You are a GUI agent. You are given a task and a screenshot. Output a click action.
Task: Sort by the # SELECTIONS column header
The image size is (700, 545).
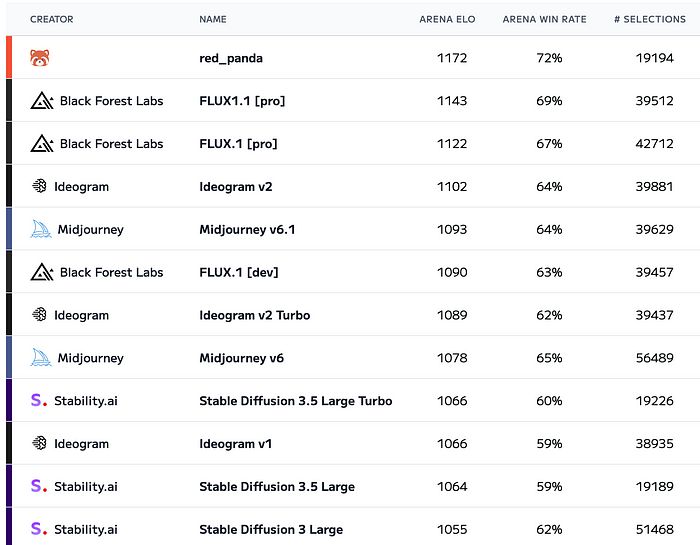coord(650,19)
